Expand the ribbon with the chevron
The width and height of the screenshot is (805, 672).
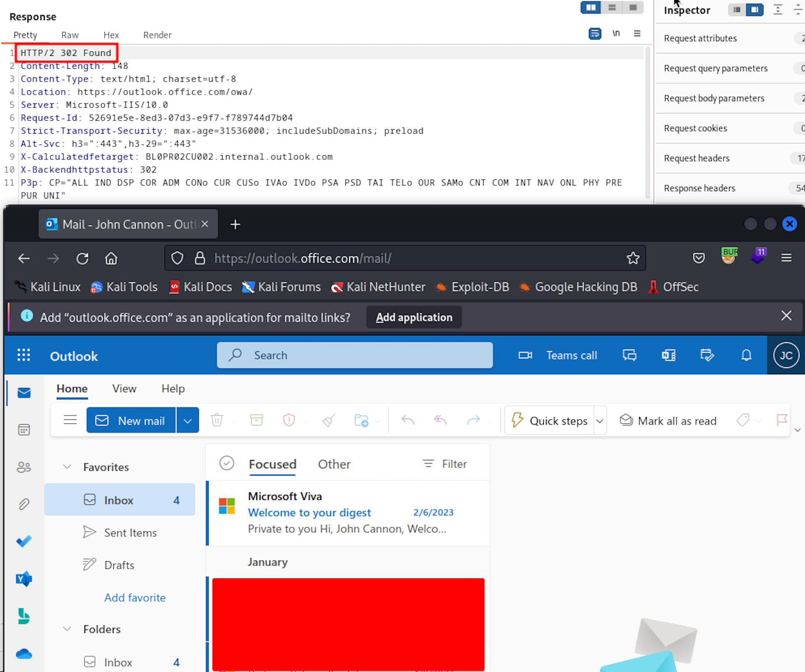(x=797, y=430)
